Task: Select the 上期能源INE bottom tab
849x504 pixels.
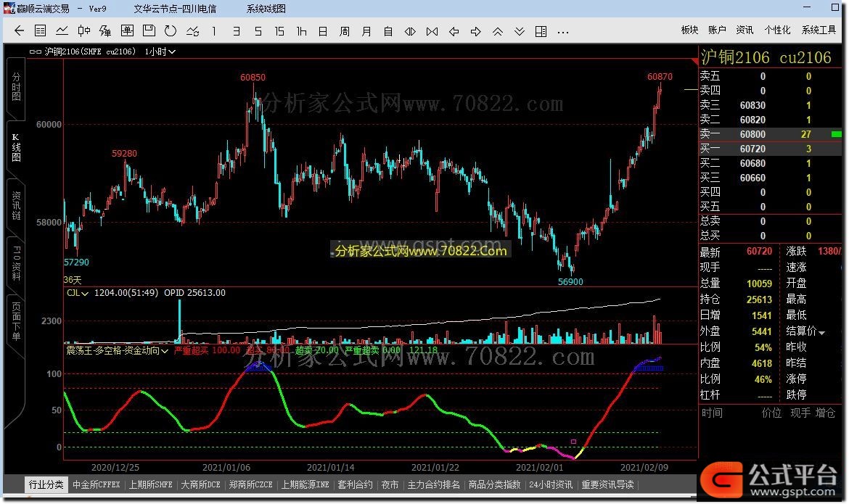Action: click(x=305, y=484)
